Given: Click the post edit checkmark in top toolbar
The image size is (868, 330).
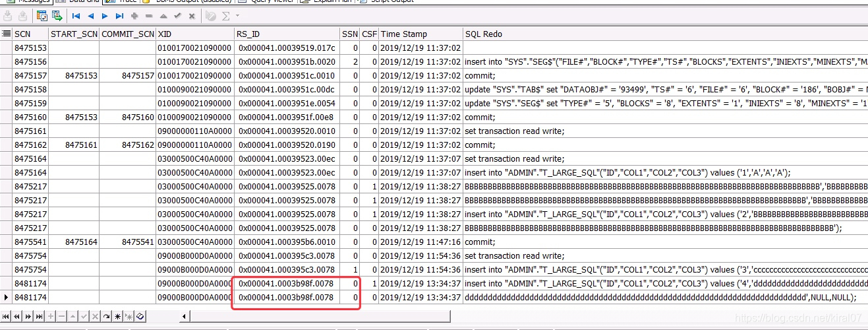Looking at the screenshot, I should coord(177,15).
